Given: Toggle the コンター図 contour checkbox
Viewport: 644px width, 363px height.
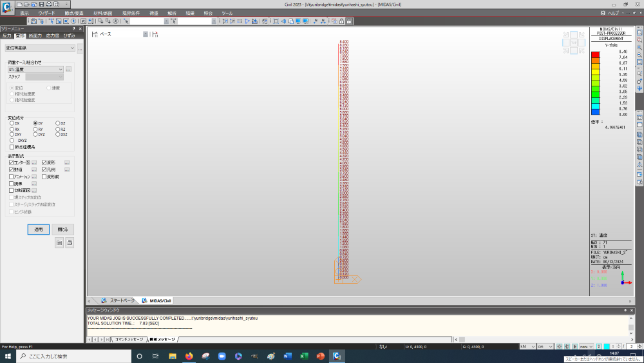Looking at the screenshot, I should pos(12,162).
